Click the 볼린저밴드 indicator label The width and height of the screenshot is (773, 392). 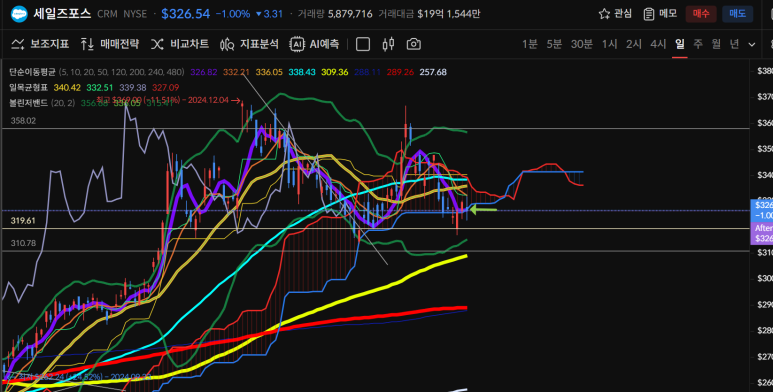click(x=28, y=103)
